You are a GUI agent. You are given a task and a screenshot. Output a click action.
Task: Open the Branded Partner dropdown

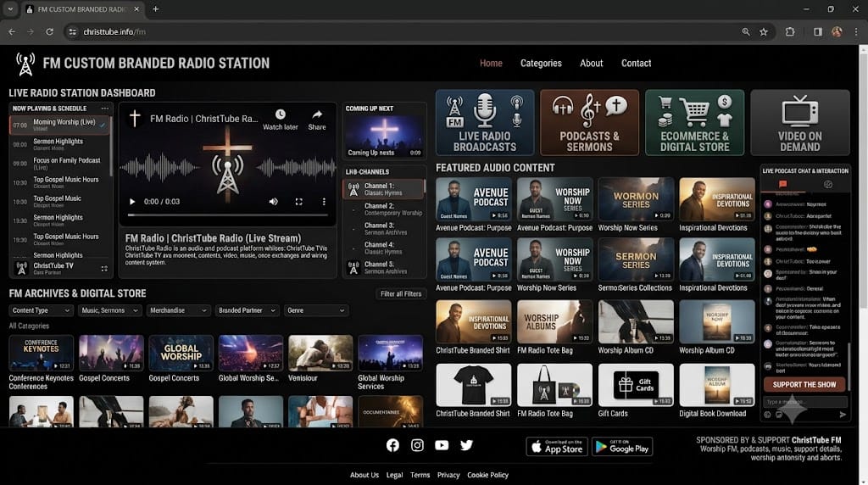[x=247, y=310]
